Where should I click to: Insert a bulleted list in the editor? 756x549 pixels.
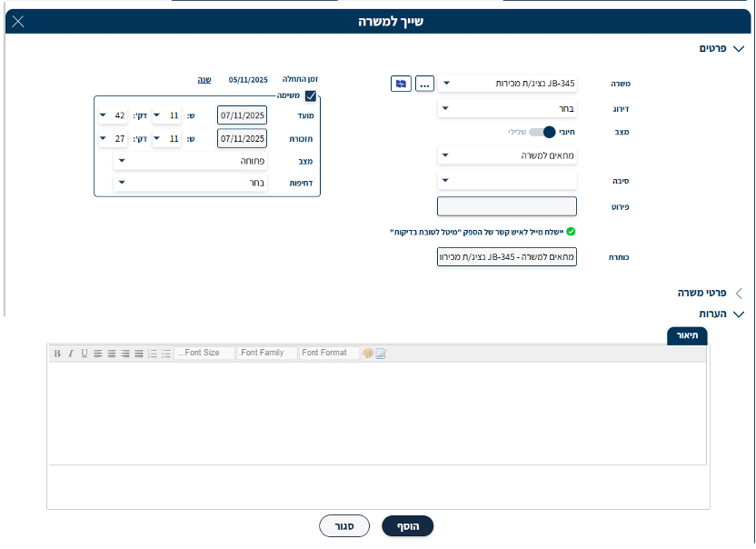166,354
